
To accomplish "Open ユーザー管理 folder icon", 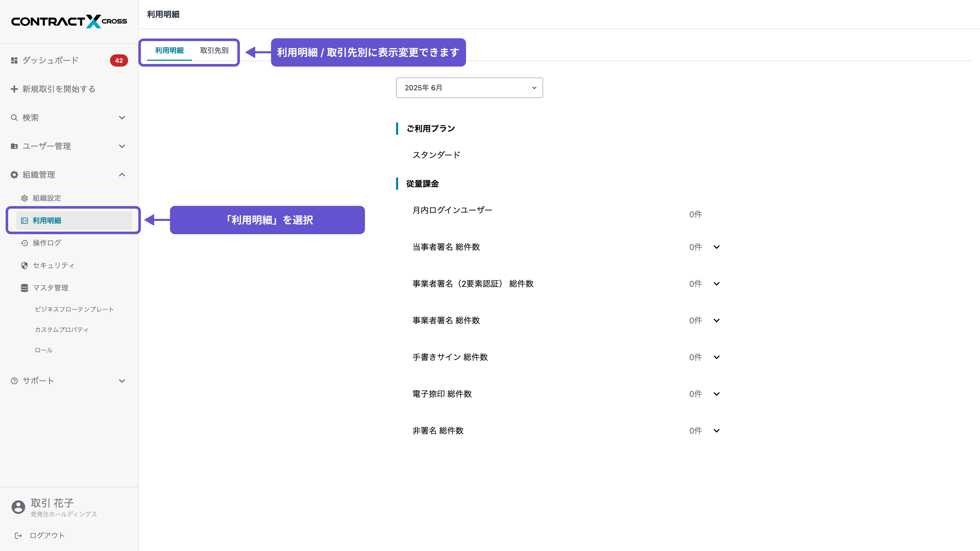I will click(14, 146).
